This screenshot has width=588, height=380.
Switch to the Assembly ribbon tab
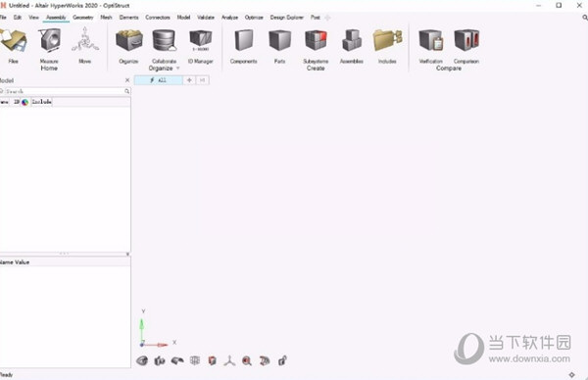pos(56,18)
